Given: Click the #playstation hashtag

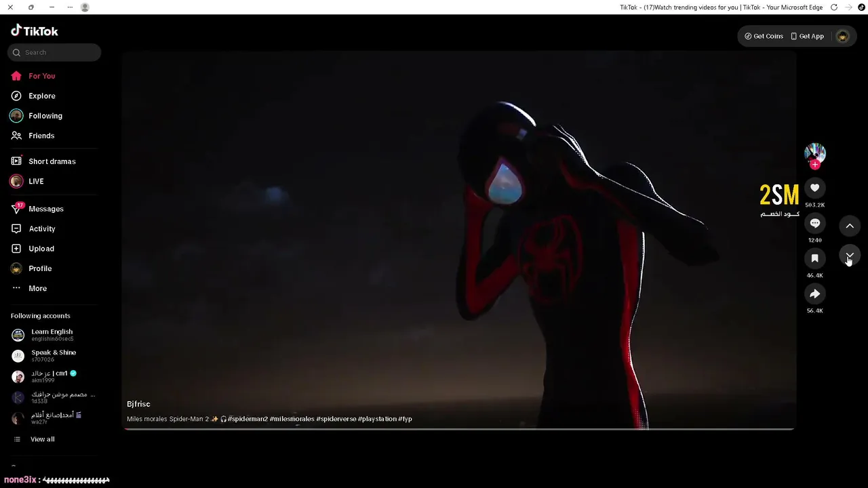Looking at the screenshot, I should click(x=377, y=419).
